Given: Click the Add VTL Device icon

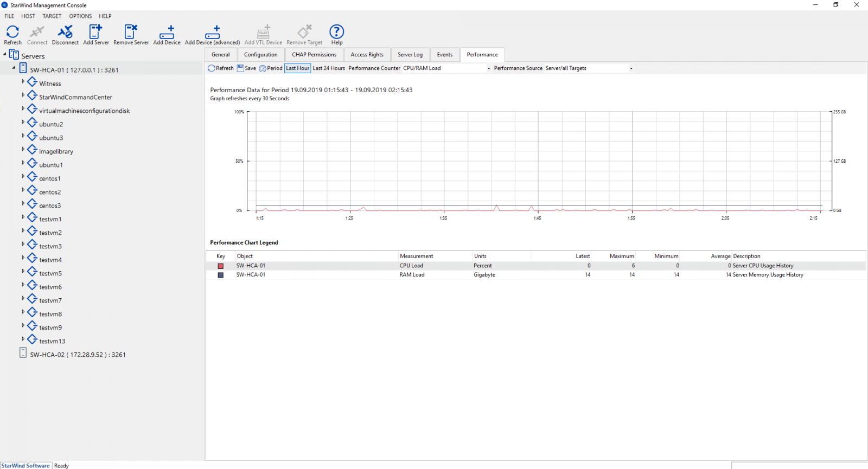Looking at the screenshot, I should [263, 32].
